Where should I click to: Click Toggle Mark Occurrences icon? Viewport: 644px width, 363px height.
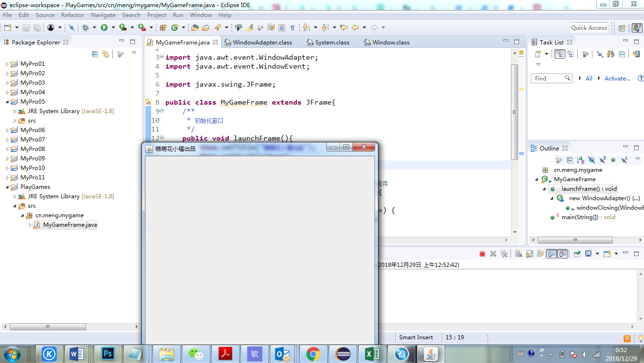(250, 27)
